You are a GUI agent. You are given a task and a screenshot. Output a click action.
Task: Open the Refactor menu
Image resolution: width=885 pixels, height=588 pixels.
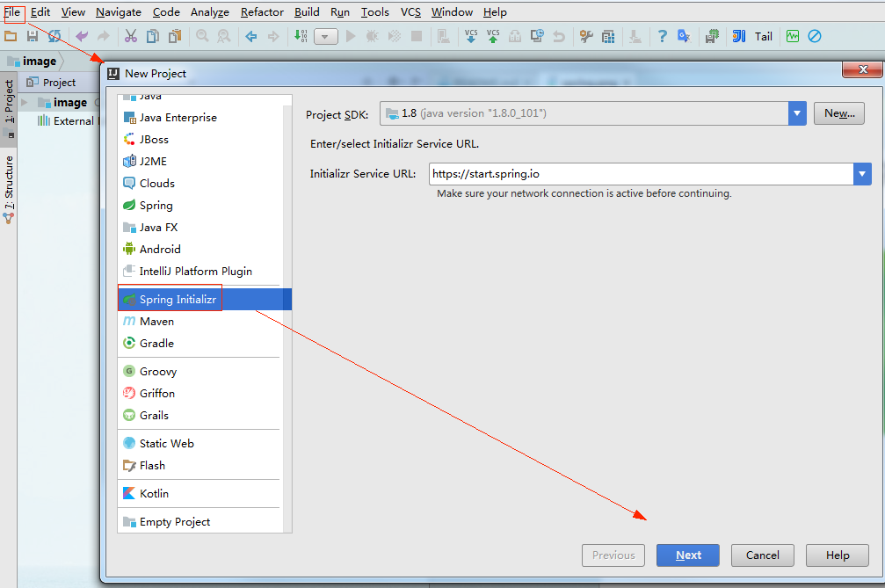tap(263, 11)
